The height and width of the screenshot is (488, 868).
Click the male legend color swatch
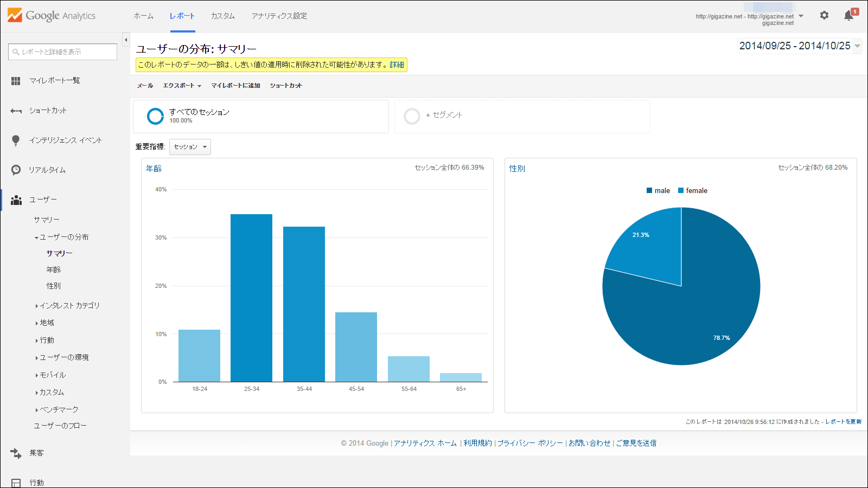click(649, 191)
